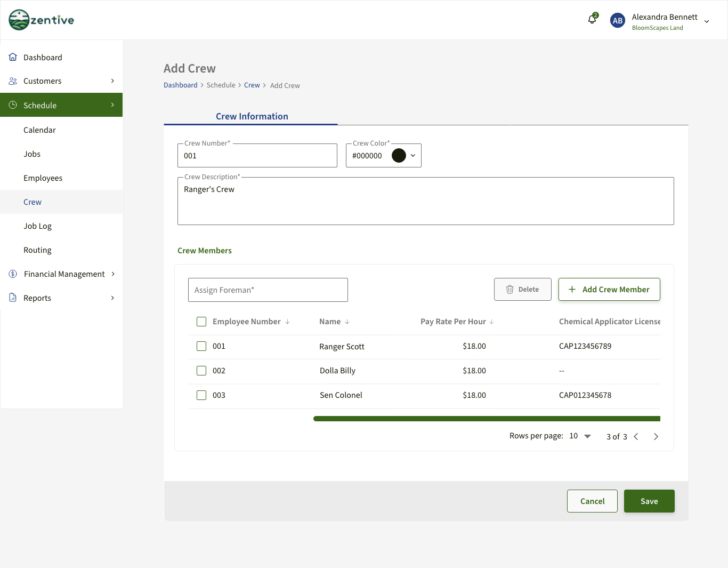Open Rows per page dropdown
This screenshot has height=568, width=728.
[587, 436]
